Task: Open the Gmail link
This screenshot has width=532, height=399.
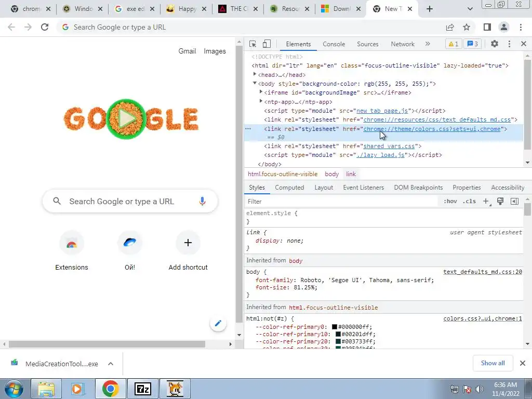Action: pos(187,51)
